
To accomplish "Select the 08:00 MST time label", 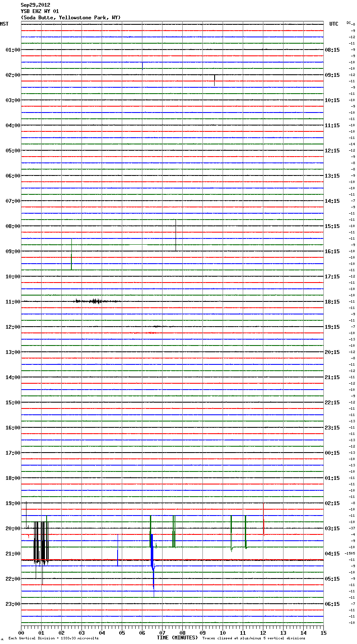I will coord(13,226).
